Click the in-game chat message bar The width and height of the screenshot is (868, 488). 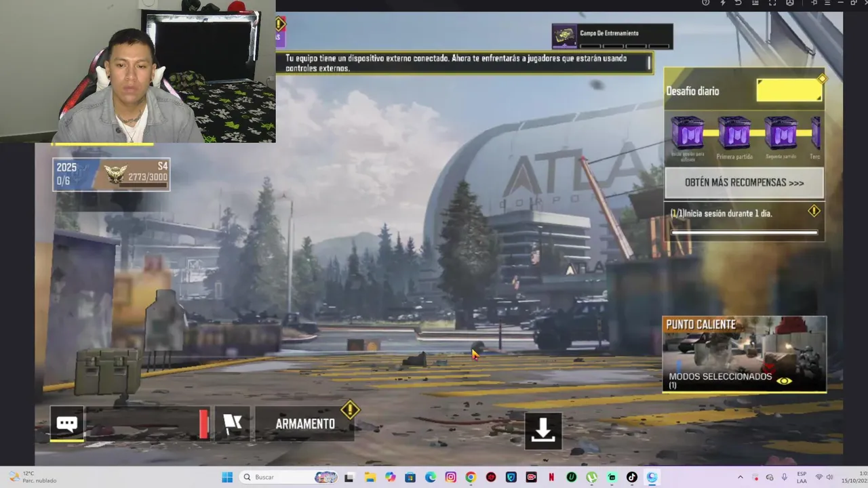click(147, 424)
